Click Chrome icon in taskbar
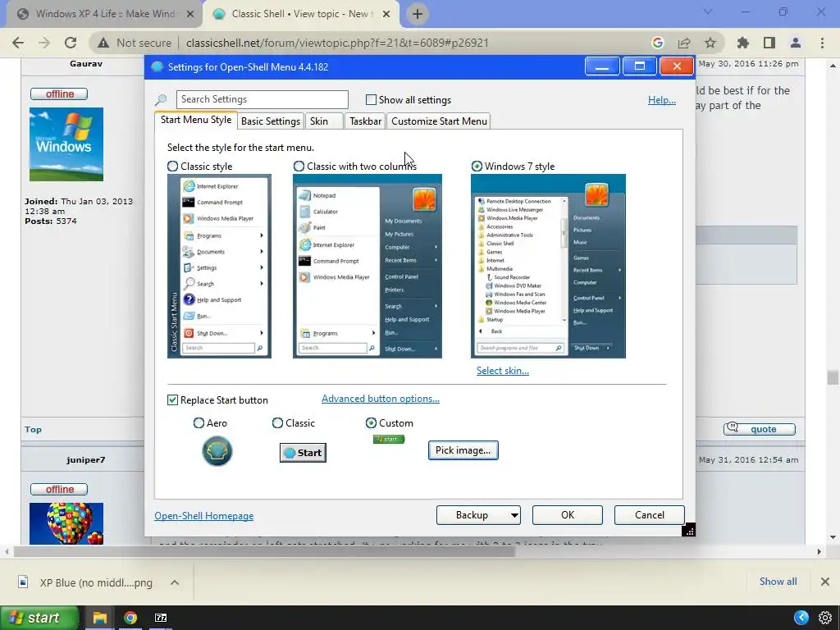This screenshot has width=840, height=630. (130, 618)
